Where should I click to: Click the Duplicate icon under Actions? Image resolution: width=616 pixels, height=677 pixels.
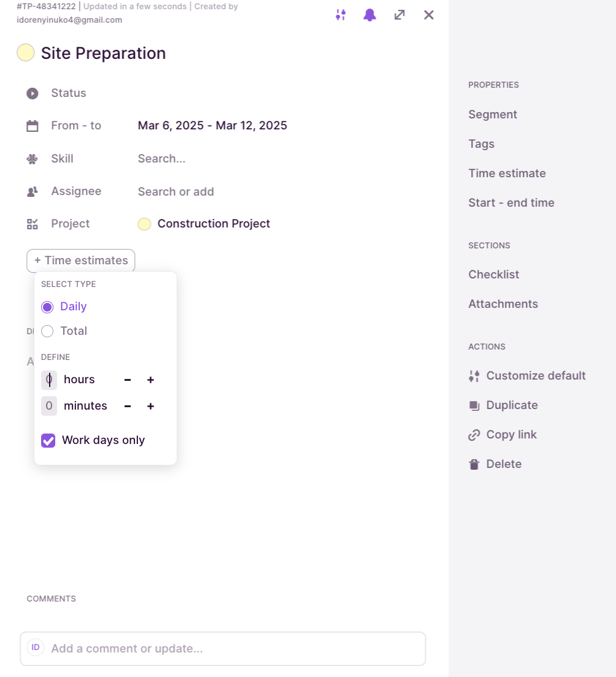(x=474, y=405)
